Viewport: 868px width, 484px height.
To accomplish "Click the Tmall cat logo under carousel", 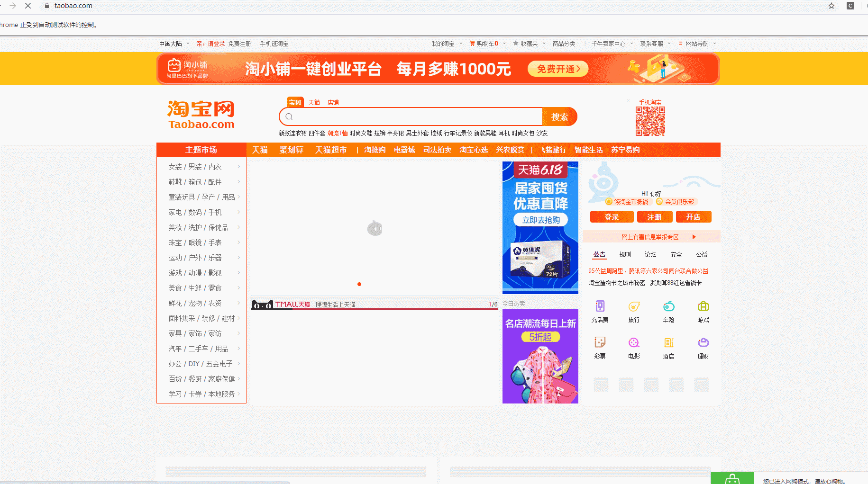I will coord(262,305).
